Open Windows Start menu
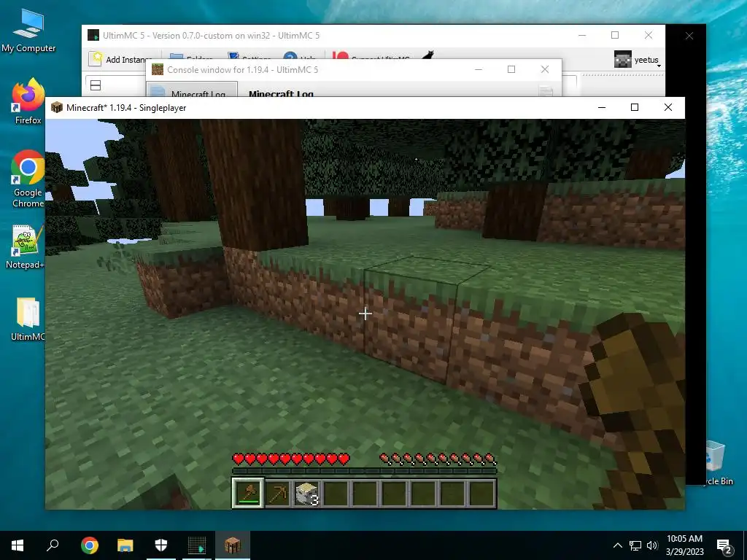Screen dimensions: 747x560 point(18,545)
